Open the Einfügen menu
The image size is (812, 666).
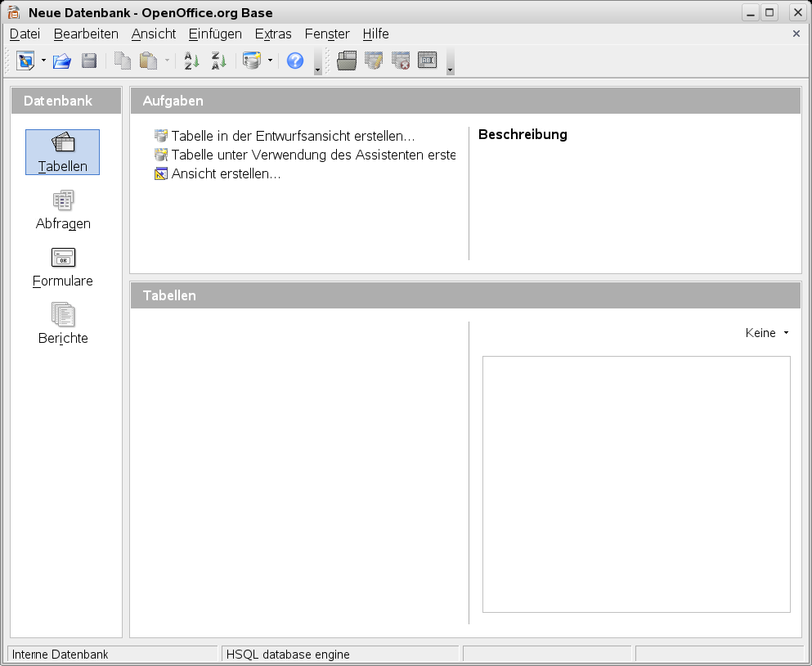pyautogui.click(x=215, y=34)
